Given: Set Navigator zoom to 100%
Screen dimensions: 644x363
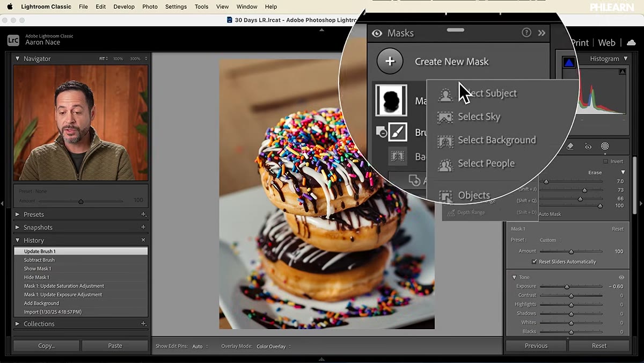Looking at the screenshot, I should coord(118,59).
